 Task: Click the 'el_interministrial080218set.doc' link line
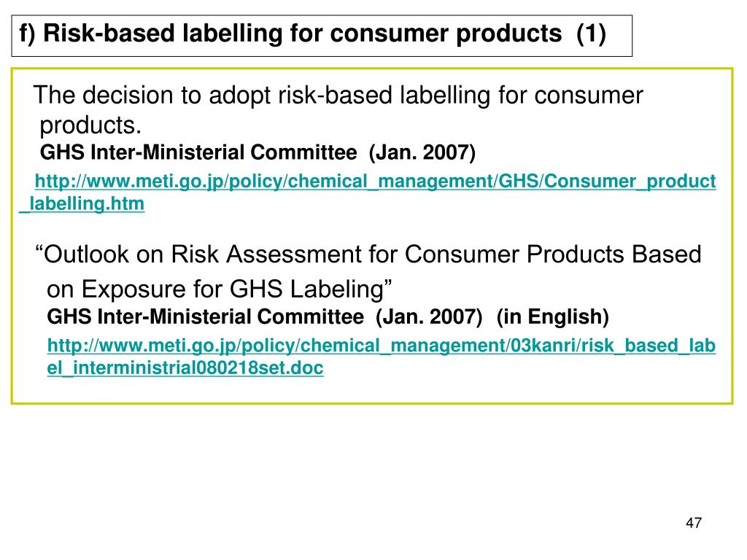(x=185, y=367)
